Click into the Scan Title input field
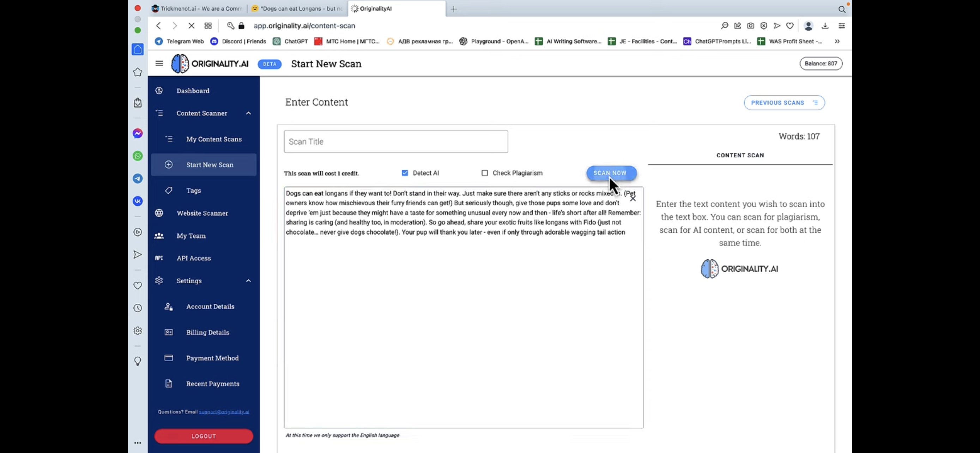980x453 pixels. [x=396, y=141]
